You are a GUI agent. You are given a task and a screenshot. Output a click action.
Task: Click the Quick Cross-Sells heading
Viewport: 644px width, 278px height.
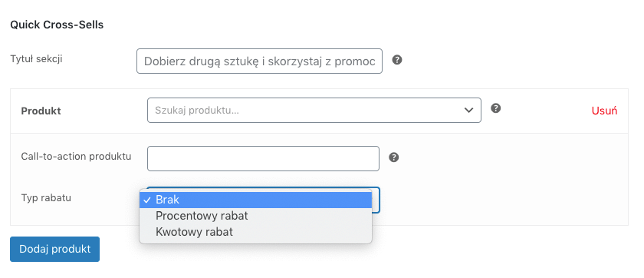[x=57, y=25]
